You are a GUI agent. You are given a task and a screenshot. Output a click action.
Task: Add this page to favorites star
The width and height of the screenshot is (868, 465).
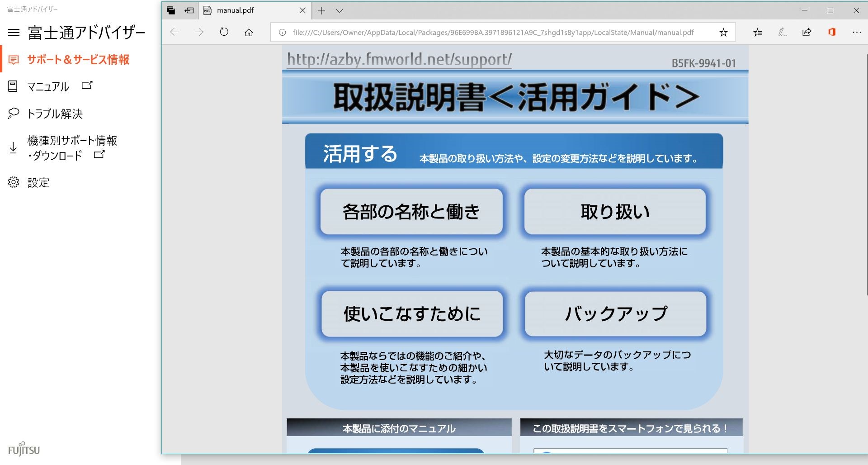723,32
